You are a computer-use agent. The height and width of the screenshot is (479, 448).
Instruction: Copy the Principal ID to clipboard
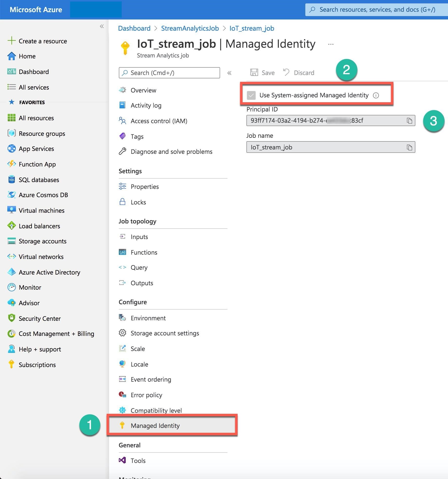click(409, 120)
